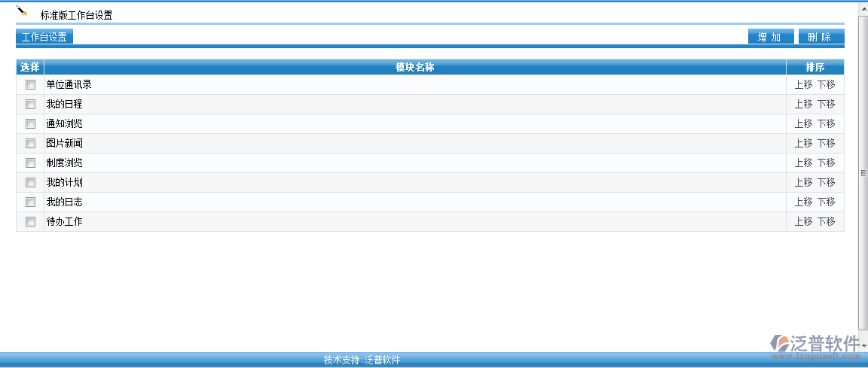Tick the checkbox for 我的计划
Screen dimensions: 868x368
(x=30, y=182)
